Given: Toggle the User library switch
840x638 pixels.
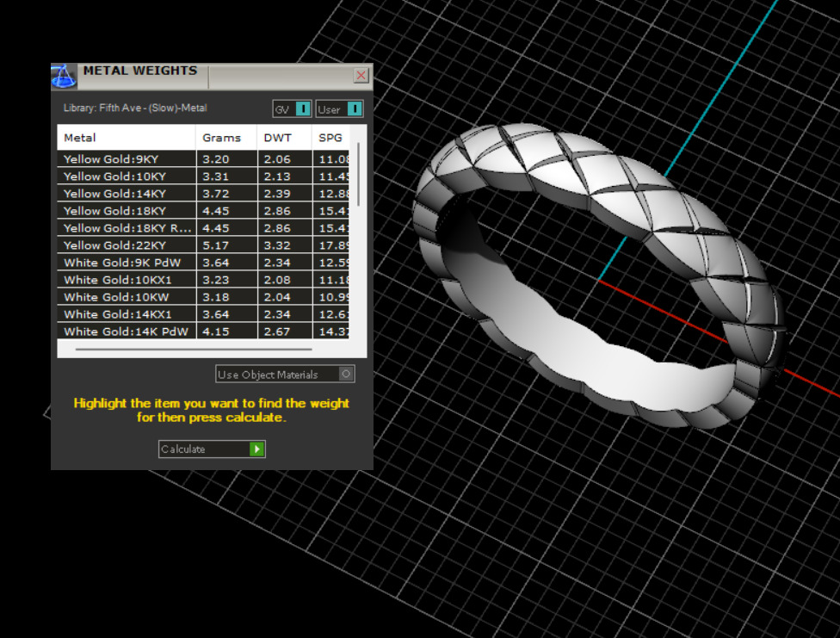Looking at the screenshot, I should click(x=340, y=108).
